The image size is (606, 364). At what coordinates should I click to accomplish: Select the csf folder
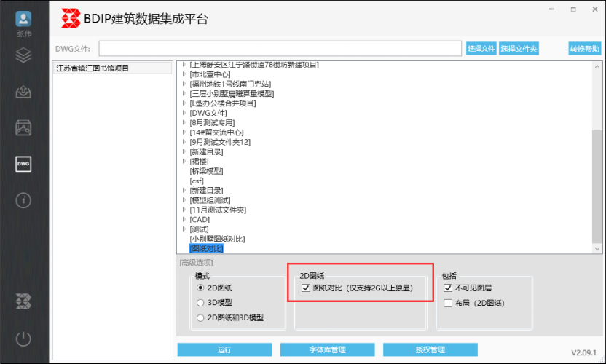pos(197,181)
